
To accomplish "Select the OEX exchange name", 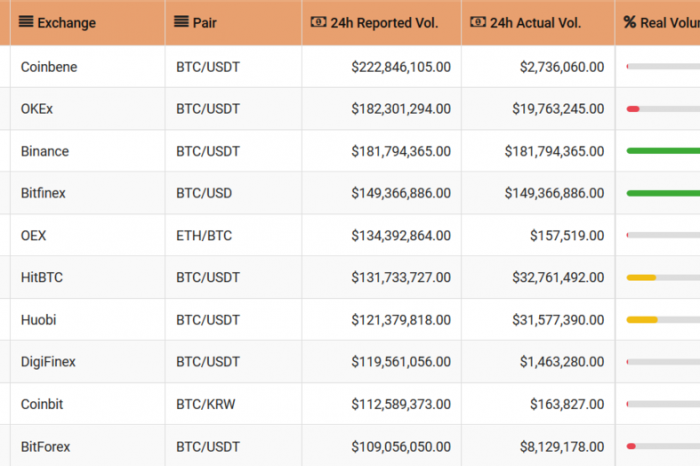I will [x=33, y=235].
